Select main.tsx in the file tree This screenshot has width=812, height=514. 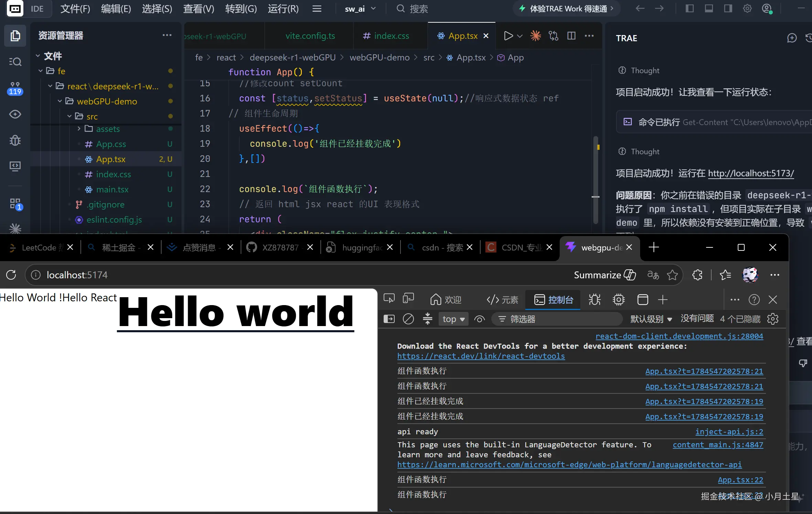(106, 189)
